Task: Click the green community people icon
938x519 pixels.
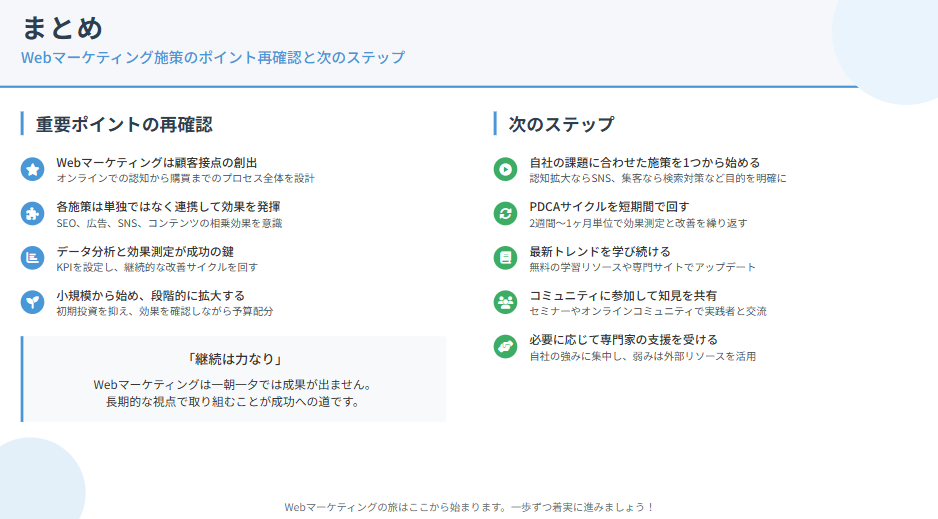Action: click(x=506, y=302)
